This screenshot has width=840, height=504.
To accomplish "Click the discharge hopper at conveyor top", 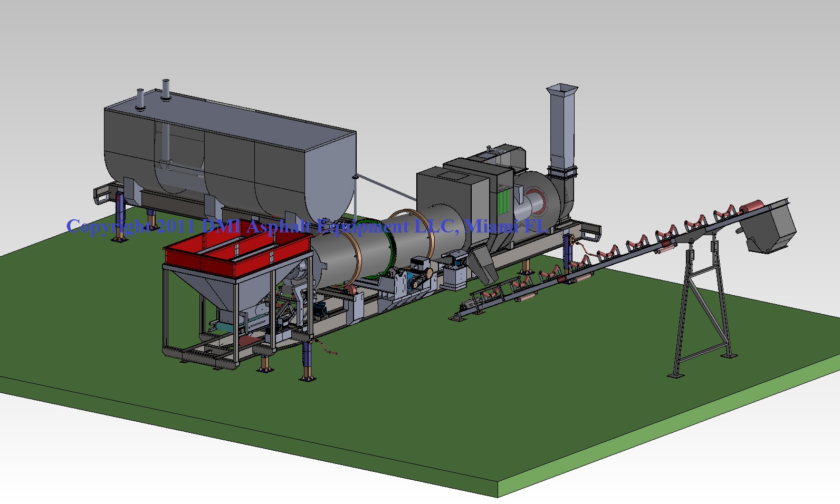I will [x=769, y=228].
